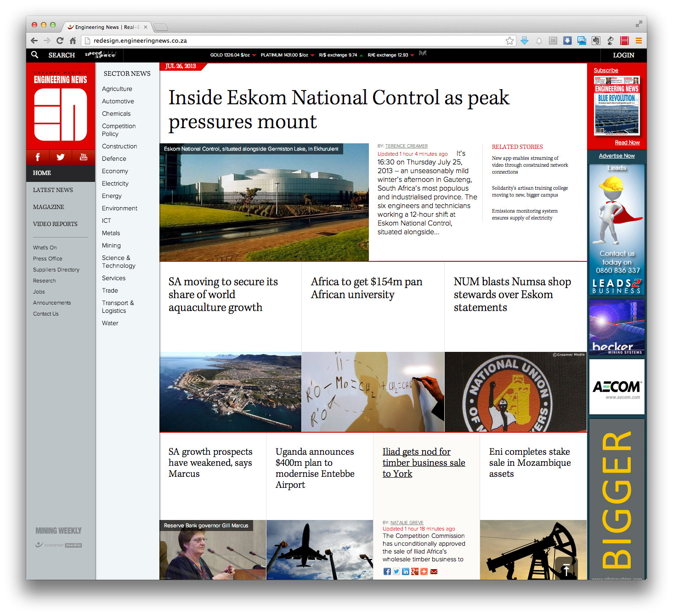The width and height of the screenshot is (673, 616).
Task: Email the Iliad article using the envelope icon
Action: [x=434, y=571]
